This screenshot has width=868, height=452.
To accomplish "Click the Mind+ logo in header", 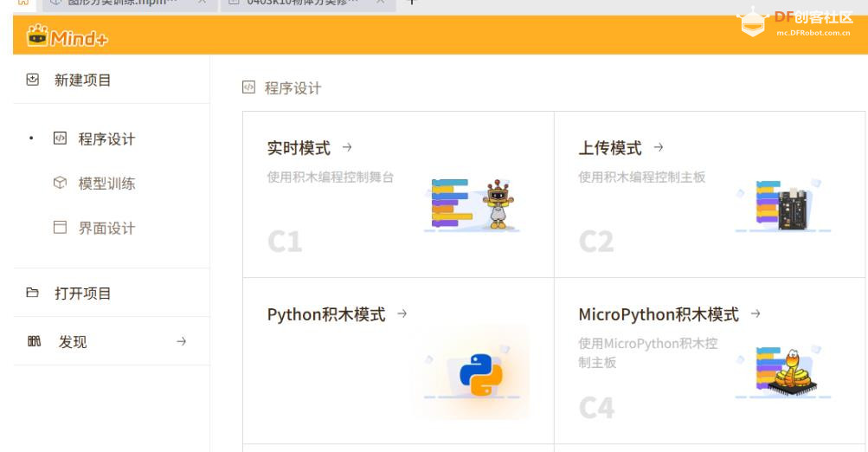I will (x=67, y=36).
